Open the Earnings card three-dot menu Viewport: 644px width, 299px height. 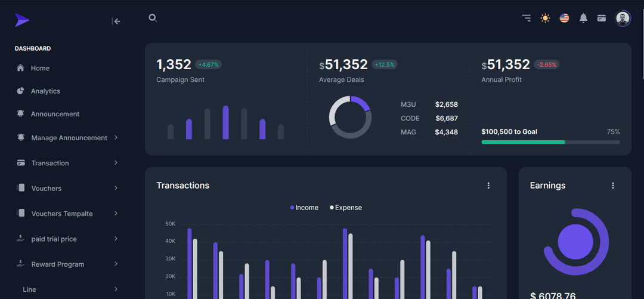click(x=612, y=186)
